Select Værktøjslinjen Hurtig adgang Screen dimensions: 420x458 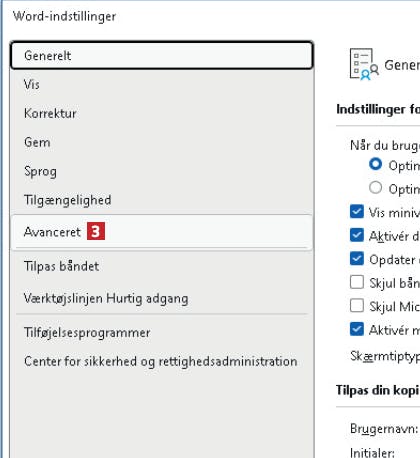point(162,298)
